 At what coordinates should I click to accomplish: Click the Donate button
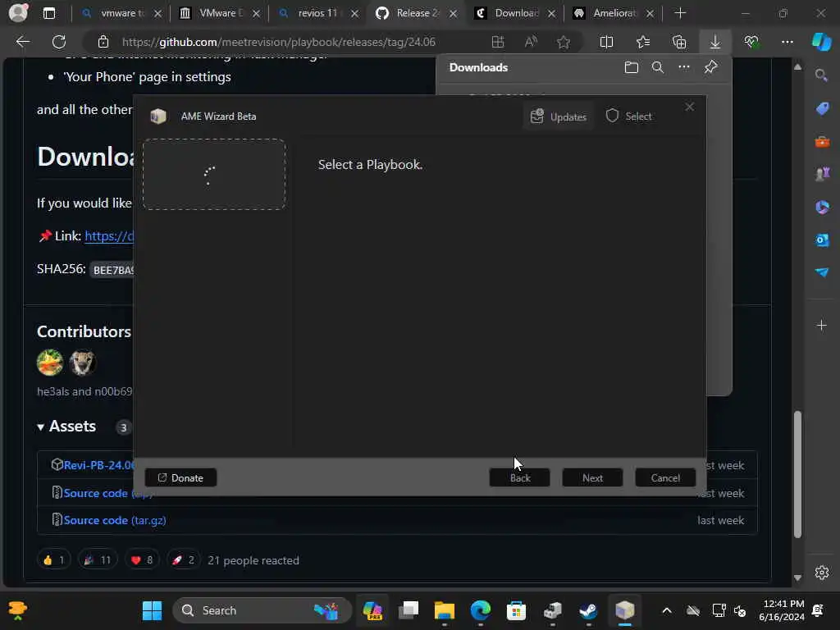(180, 478)
